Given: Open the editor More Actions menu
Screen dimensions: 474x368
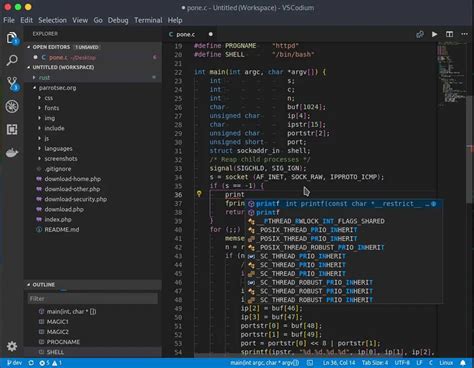Looking at the screenshot, I should pos(464,34).
